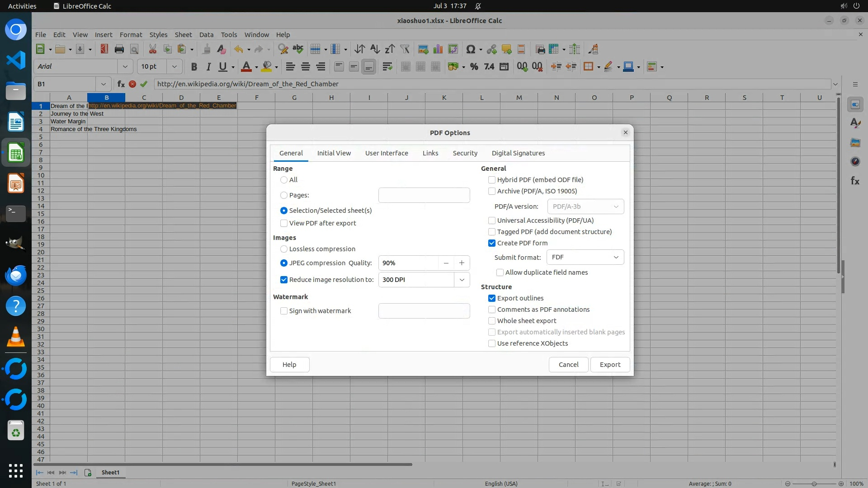Launch Thunderbird from the dock
The image size is (868, 488).
16,275
